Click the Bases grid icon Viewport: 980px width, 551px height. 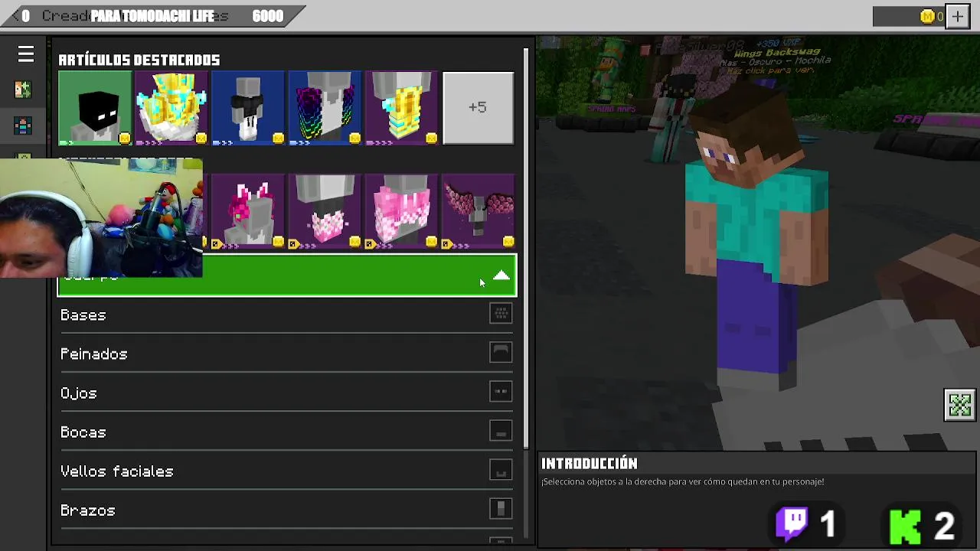click(x=501, y=313)
